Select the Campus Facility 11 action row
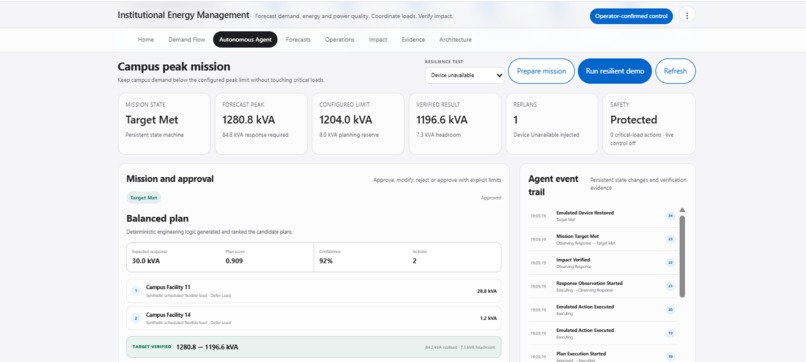The width and height of the screenshot is (806, 362). click(314, 291)
